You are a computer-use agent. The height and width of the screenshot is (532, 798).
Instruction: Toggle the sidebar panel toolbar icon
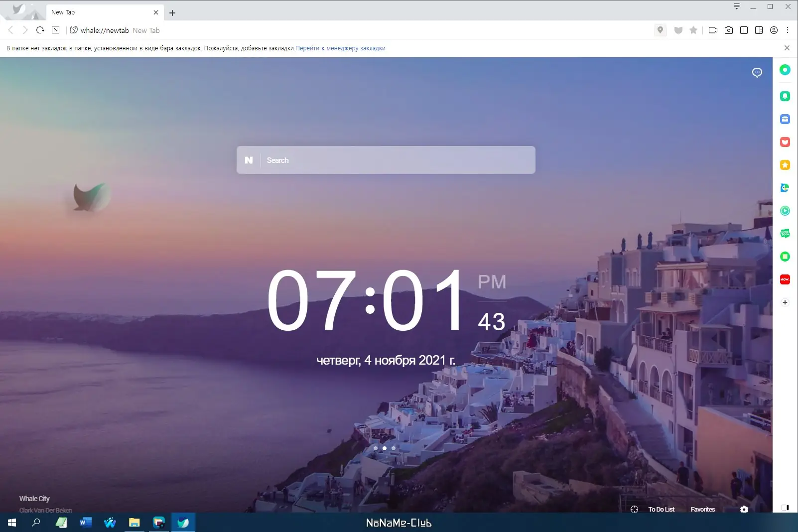pyautogui.click(x=759, y=30)
